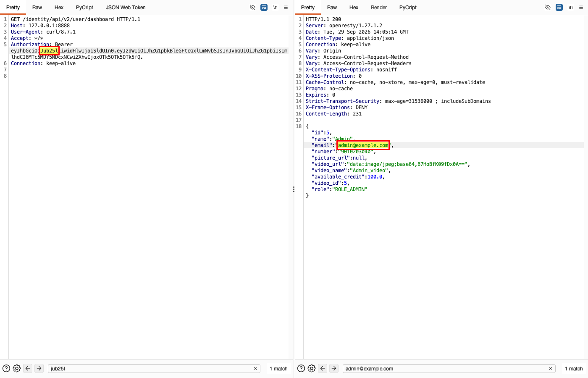Click response search field containing admin@example.com
This screenshot has width=588, height=378.
pos(449,368)
